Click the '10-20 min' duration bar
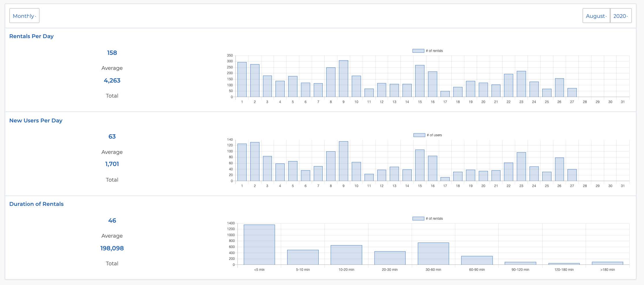This screenshot has height=285, width=644. [x=346, y=255]
